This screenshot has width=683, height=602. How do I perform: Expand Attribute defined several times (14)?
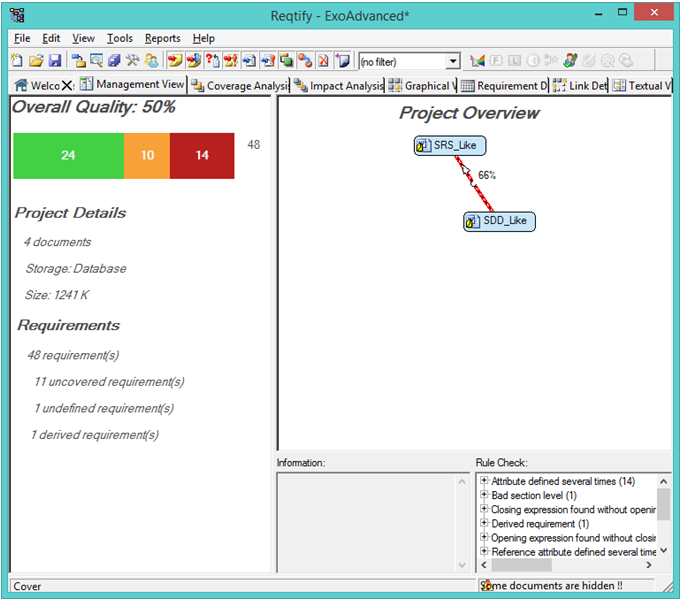pos(484,480)
